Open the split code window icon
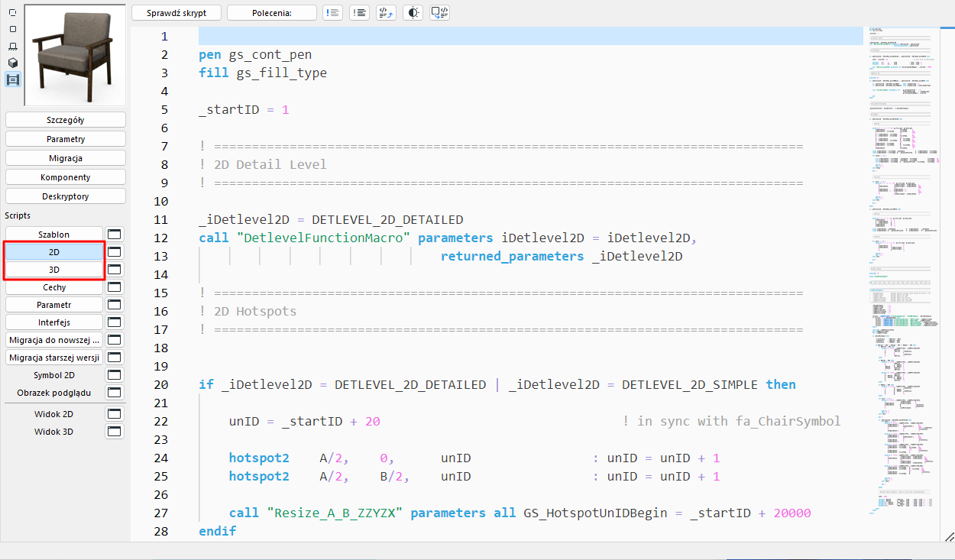The height and width of the screenshot is (560, 955). 439,12
